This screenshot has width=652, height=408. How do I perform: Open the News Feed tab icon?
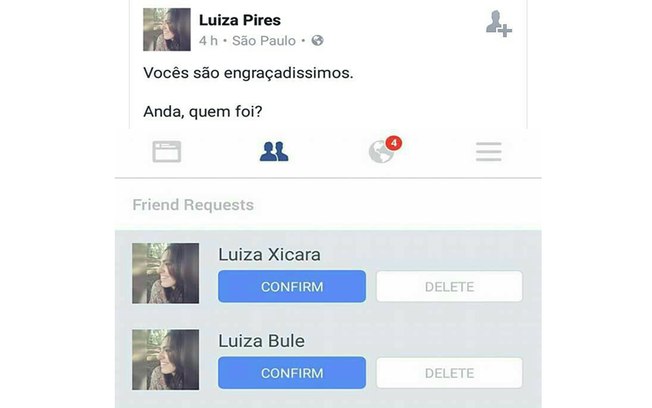tap(167, 151)
